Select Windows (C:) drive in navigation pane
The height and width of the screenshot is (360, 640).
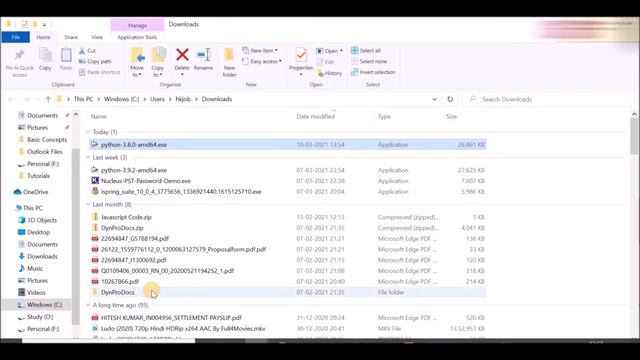coord(40,305)
